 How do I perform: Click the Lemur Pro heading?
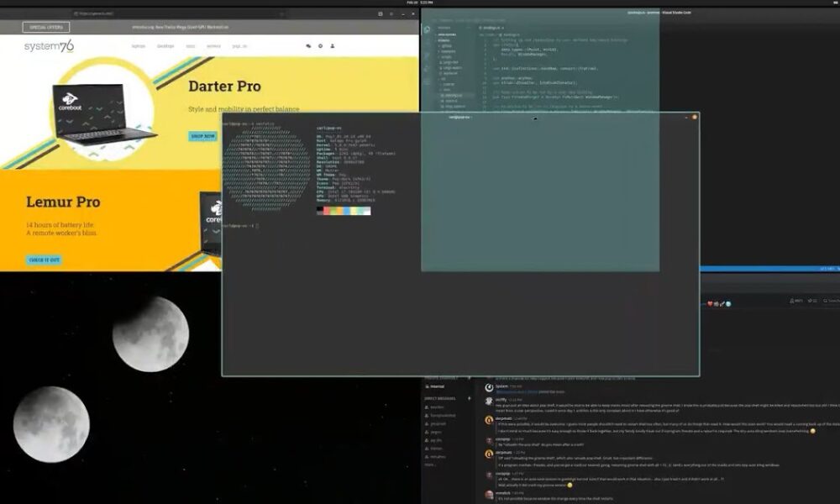point(63,202)
